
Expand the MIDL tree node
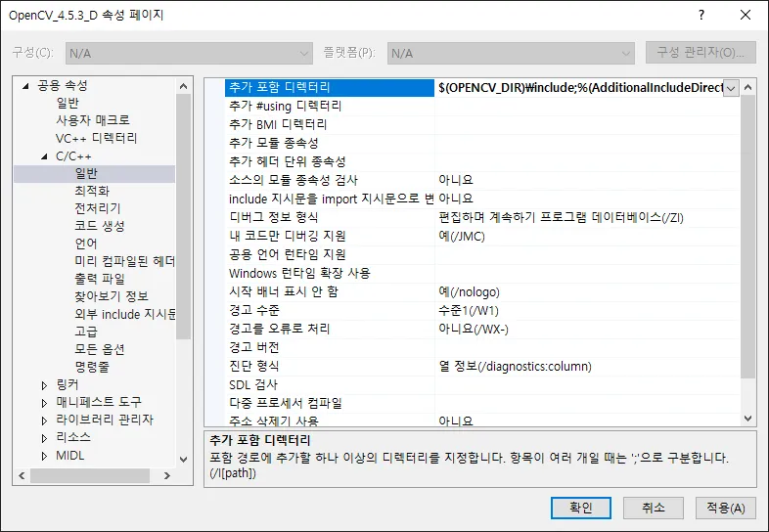[x=44, y=456]
